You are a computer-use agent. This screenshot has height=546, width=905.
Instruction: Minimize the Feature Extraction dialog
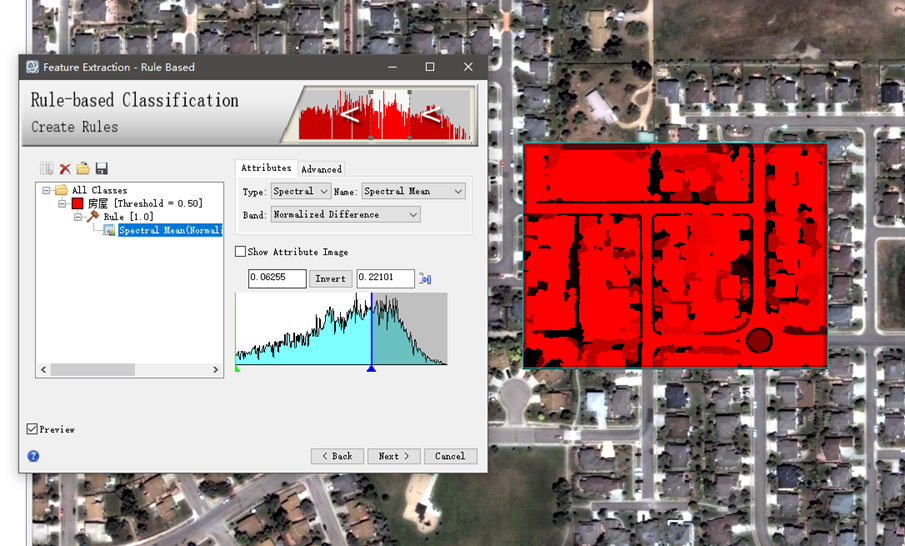click(392, 67)
